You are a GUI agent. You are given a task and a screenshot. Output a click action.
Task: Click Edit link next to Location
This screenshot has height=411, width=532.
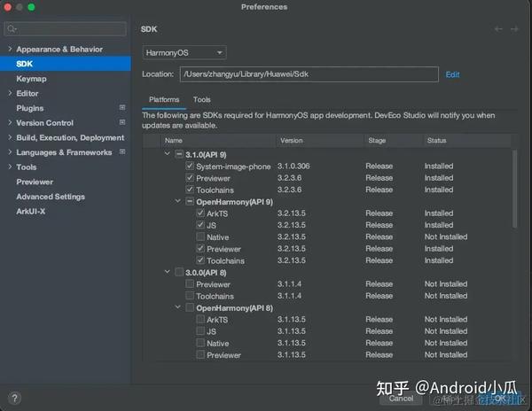pos(452,74)
